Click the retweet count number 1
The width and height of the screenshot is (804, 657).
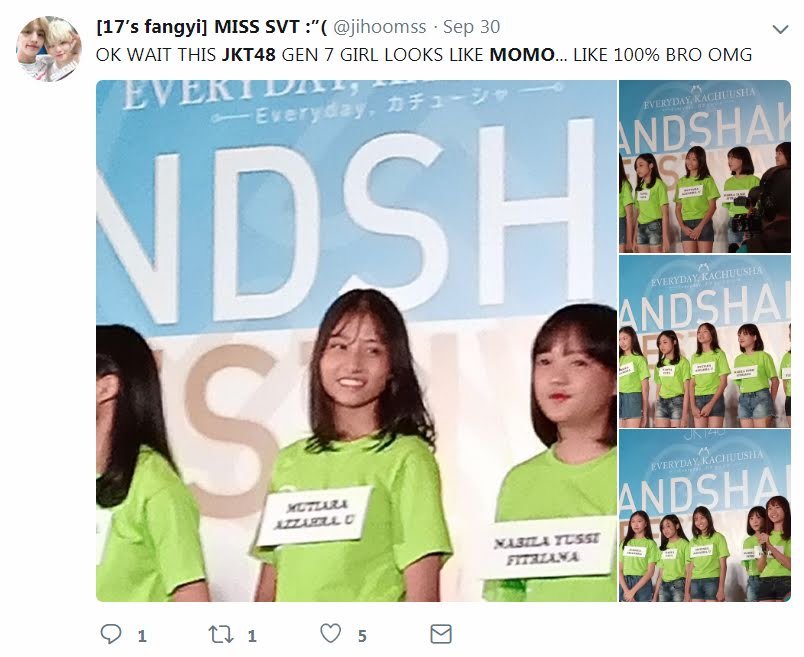pyautogui.click(x=252, y=636)
